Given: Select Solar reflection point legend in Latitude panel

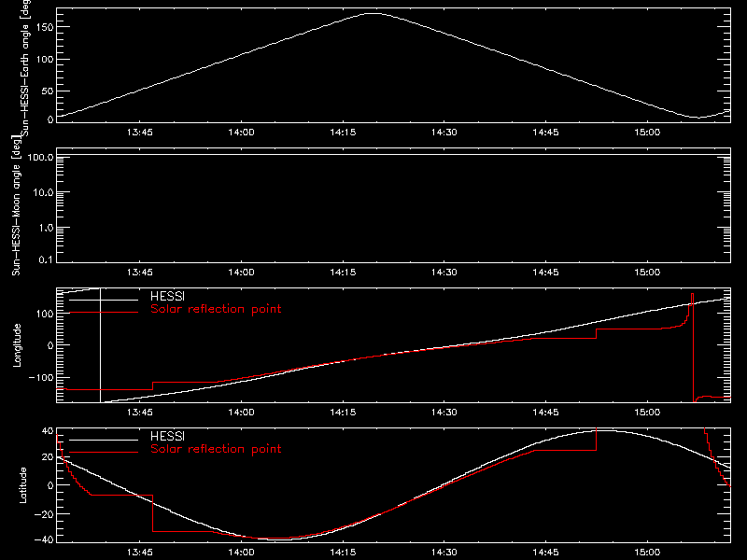Looking at the screenshot, I should (216, 449).
